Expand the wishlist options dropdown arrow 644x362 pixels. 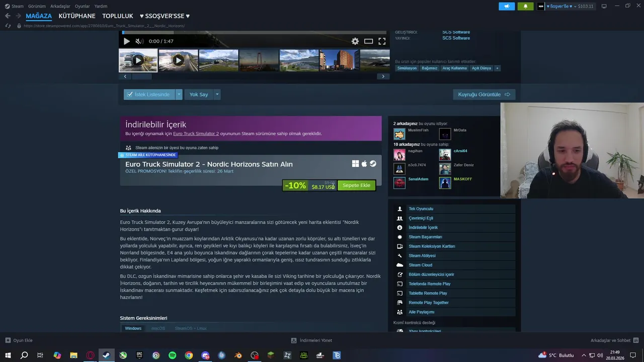(x=179, y=94)
